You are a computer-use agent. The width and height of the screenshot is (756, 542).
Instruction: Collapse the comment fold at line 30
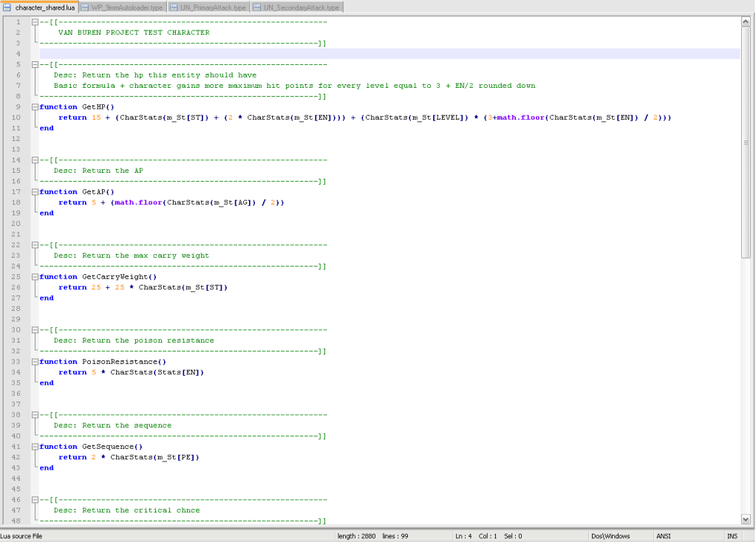(x=35, y=329)
